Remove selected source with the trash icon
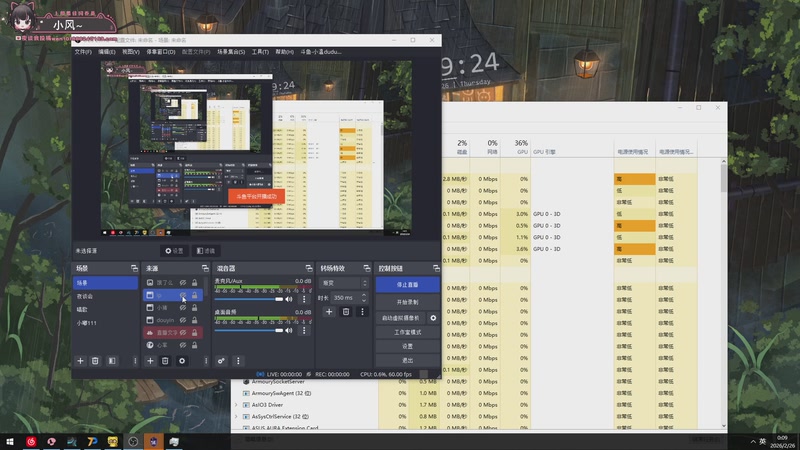 click(x=165, y=361)
